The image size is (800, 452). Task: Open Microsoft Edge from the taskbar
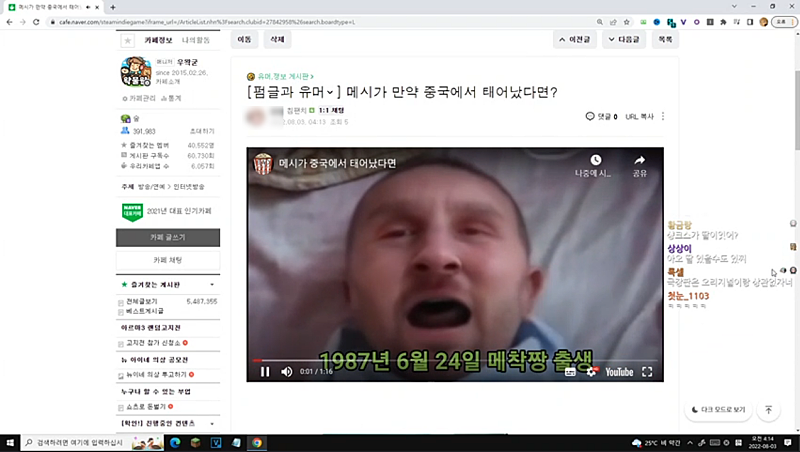click(x=175, y=443)
